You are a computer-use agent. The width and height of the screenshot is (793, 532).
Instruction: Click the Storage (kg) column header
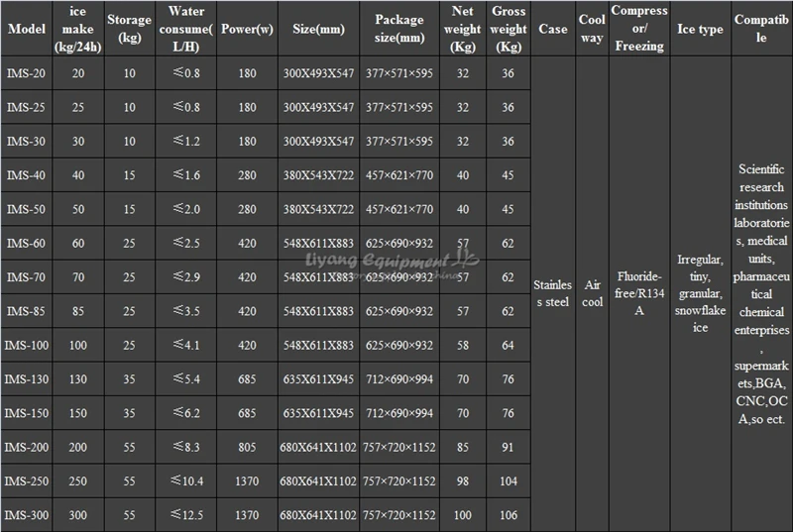[x=128, y=29]
